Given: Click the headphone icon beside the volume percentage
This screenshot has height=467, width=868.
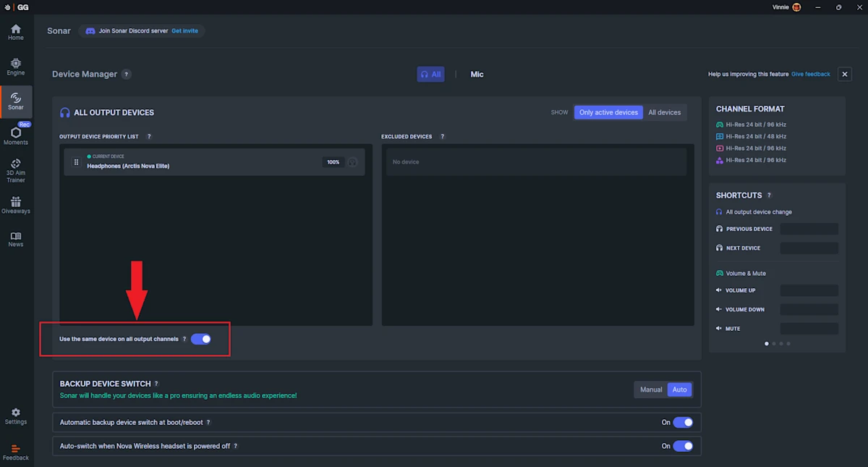Looking at the screenshot, I should 353,161.
